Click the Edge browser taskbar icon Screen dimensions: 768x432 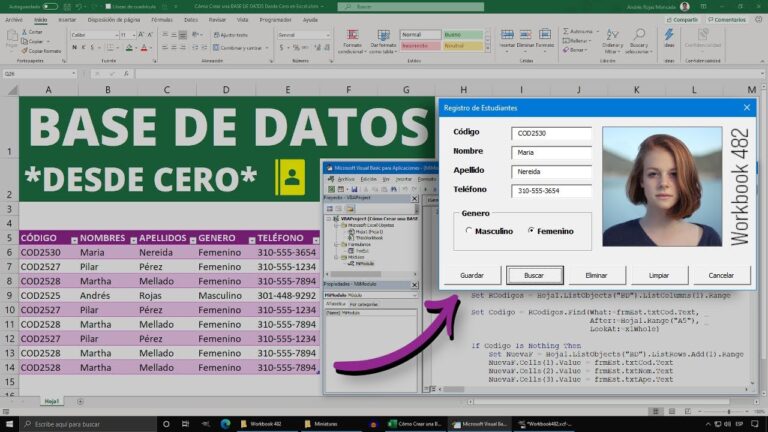point(225,424)
